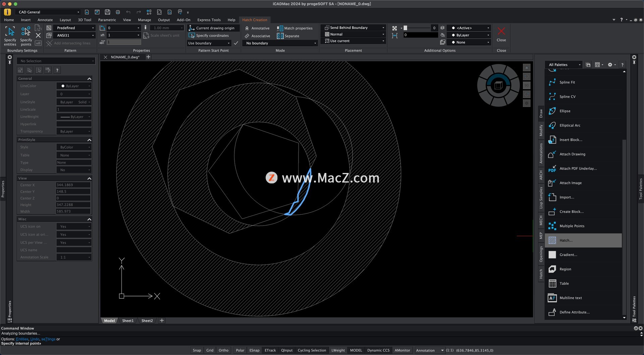Toggle ESnap in status bar

tap(254, 350)
